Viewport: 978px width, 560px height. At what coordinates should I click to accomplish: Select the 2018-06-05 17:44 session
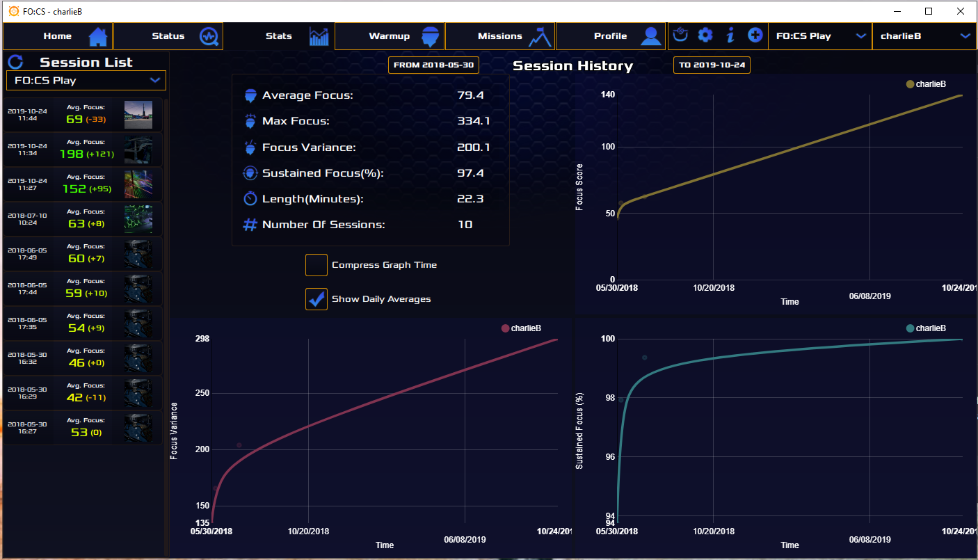click(x=83, y=289)
